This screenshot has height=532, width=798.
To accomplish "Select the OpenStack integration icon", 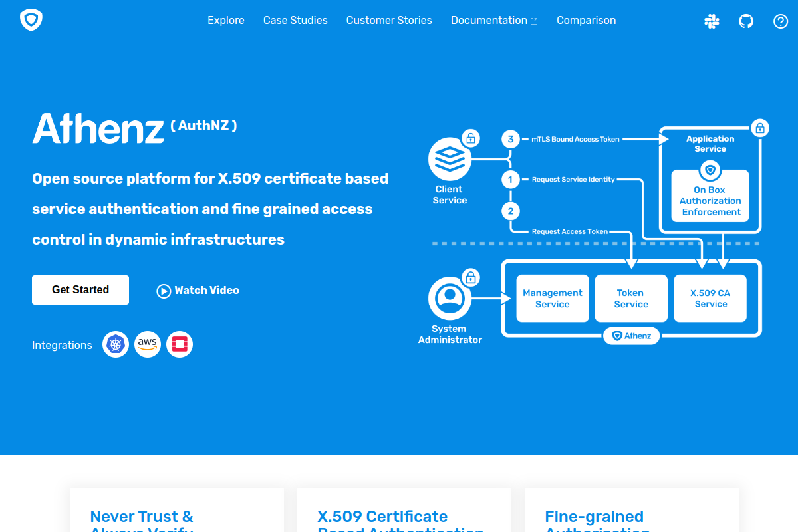I will click(x=180, y=344).
